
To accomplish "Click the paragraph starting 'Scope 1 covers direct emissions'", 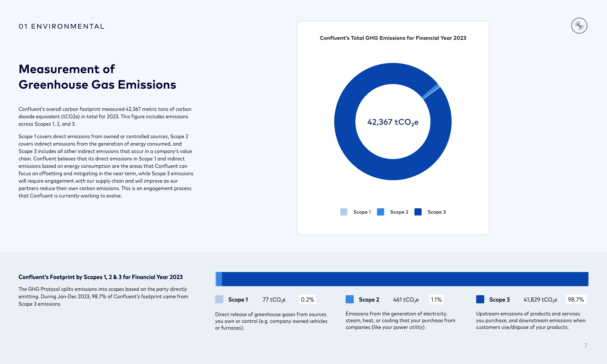I will (x=106, y=166).
